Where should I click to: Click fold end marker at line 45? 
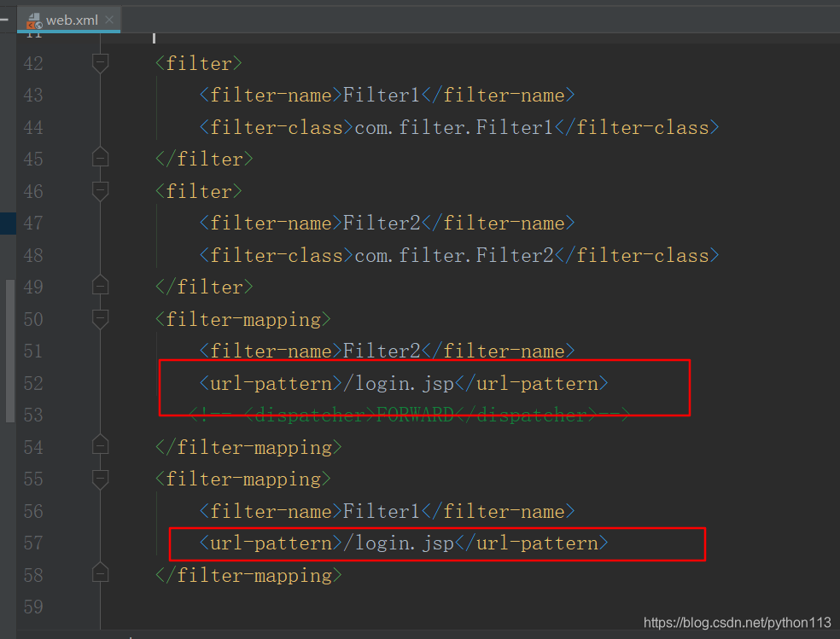100,157
